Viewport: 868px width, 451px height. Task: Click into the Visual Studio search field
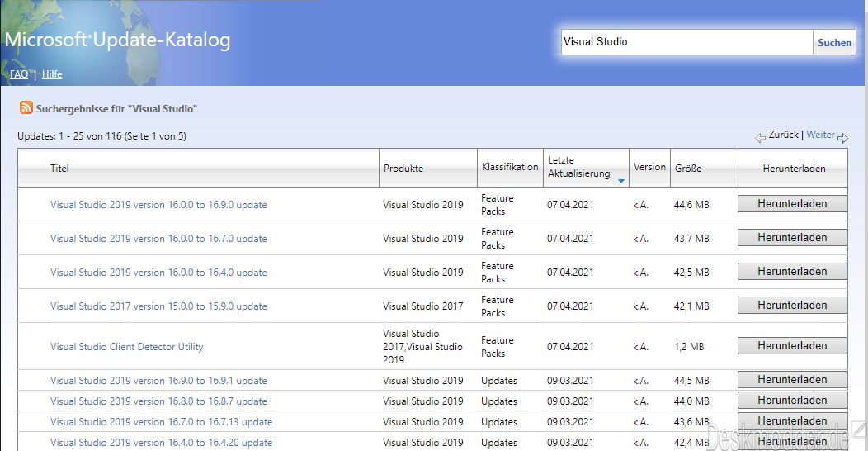686,42
